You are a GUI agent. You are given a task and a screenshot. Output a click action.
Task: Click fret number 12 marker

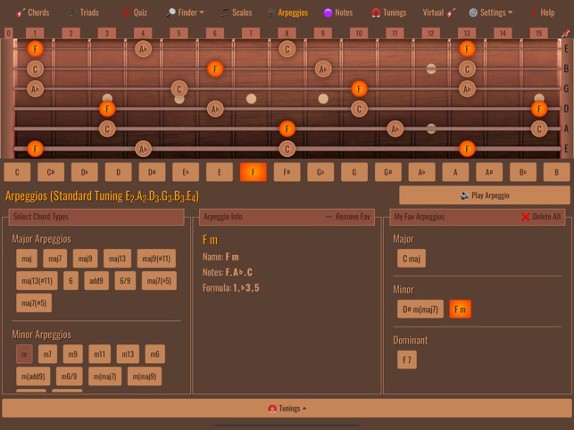point(431,33)
